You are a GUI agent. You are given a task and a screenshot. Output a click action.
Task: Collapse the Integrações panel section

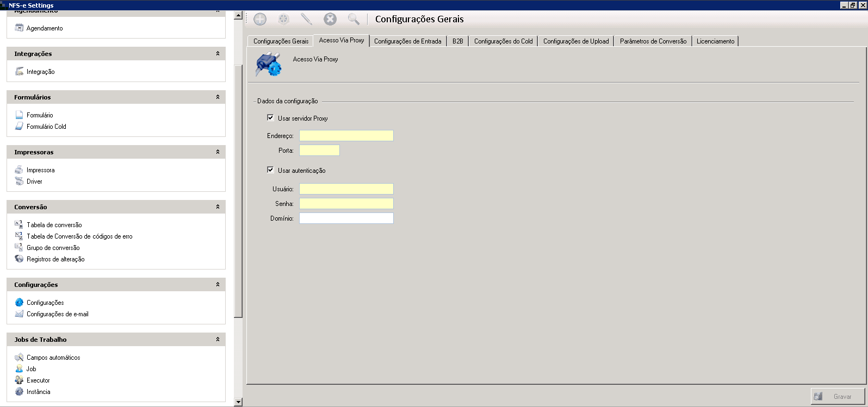(218, 54)
